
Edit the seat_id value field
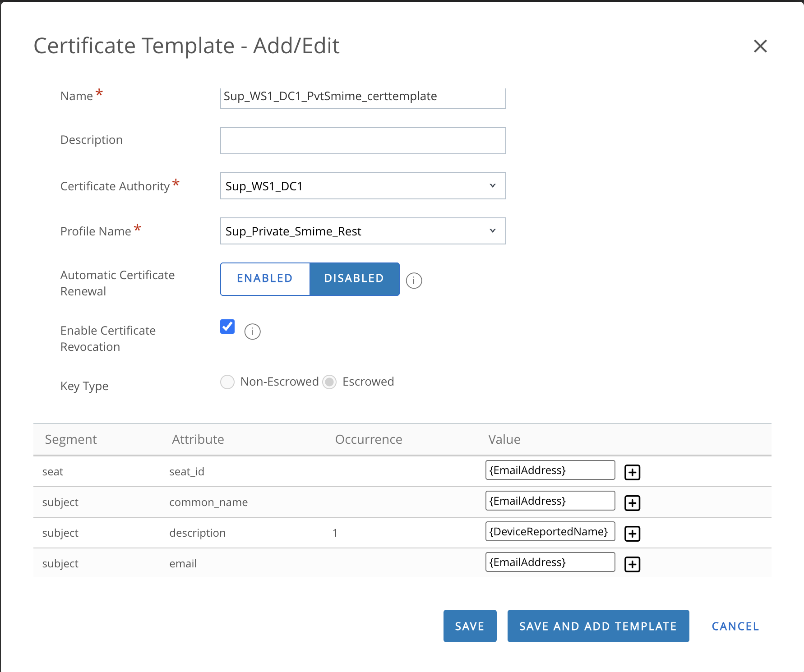coord(550,470)
